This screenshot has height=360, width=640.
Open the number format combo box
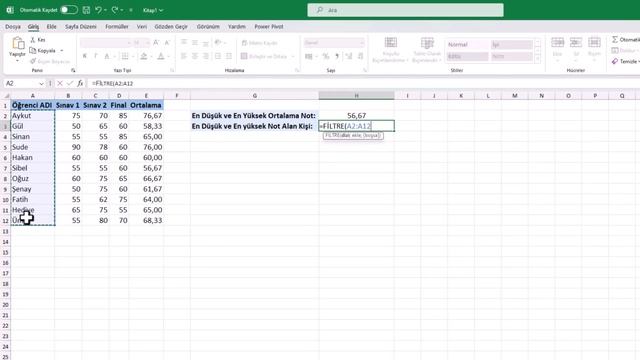click(334, 42)
